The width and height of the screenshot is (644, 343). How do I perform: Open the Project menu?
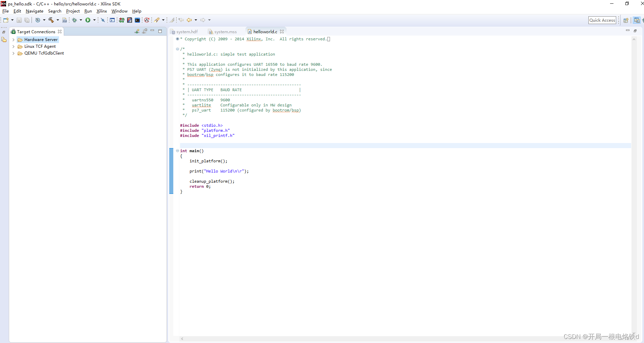click(73, 11)
